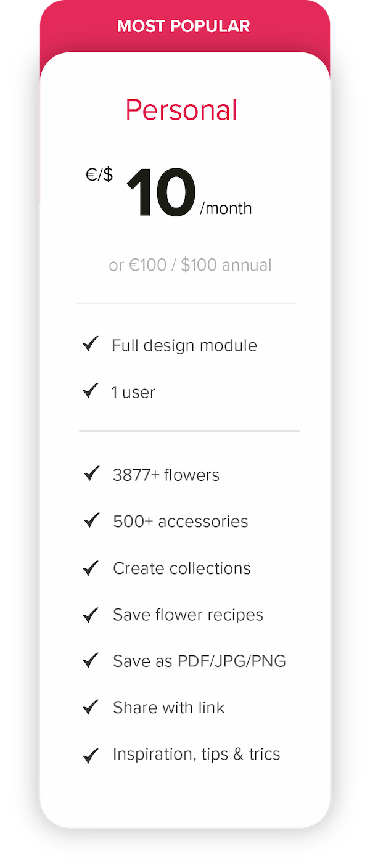The width and height of the screenshot is (370, 868).
Task: Click checkmark beside Save as PDF/JPG/PNG
Action: point(91,660)
